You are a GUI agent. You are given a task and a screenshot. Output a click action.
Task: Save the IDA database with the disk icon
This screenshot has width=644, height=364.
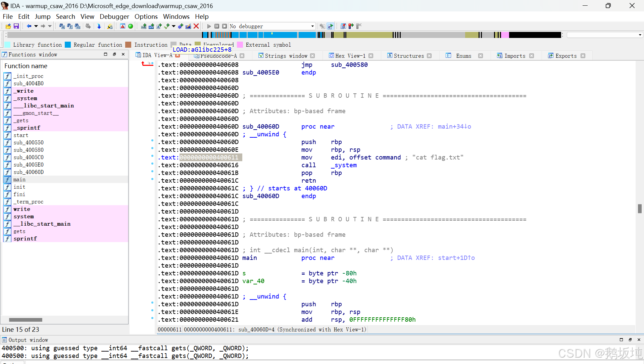(x=16, y=26)
